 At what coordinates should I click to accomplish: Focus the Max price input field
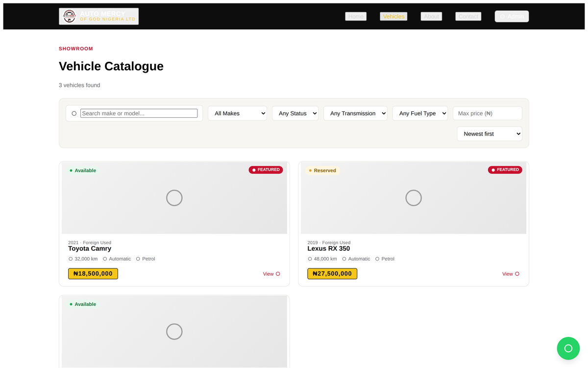click(x=488, y=113)
